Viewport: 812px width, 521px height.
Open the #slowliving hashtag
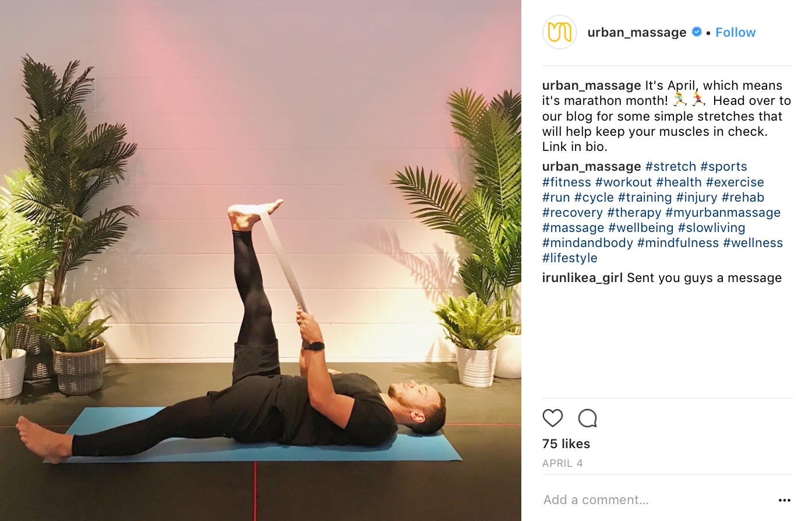coord(711,228)
